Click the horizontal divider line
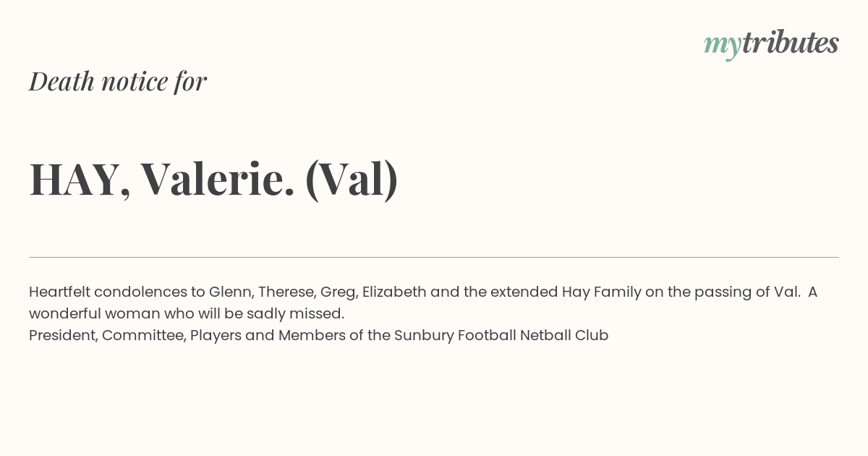Viewport: 868px width, 456px height. point(434,257)
